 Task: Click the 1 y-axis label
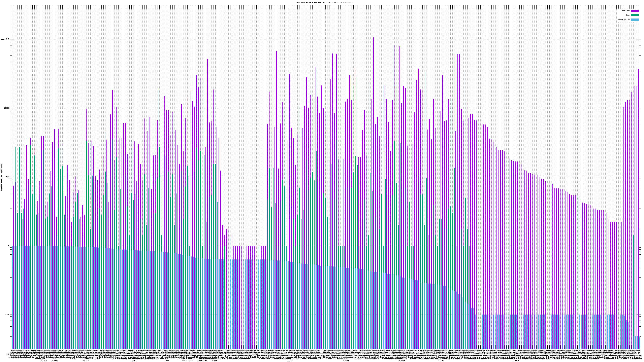pos(8,246)
